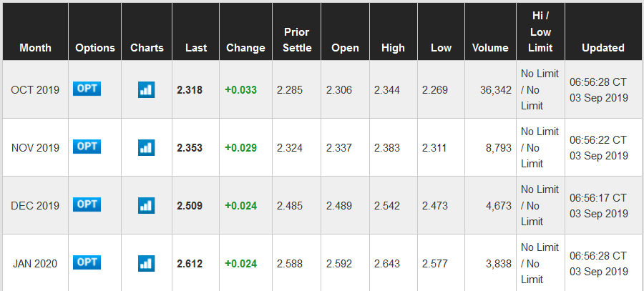Click the OPT button for OCT 2019
Screen dimensions: 644x291
coord(87,89)
